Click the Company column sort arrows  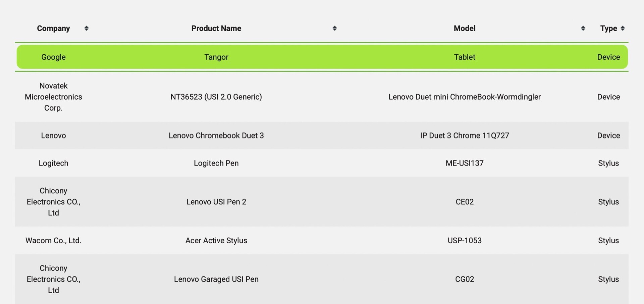pos(86,28)
